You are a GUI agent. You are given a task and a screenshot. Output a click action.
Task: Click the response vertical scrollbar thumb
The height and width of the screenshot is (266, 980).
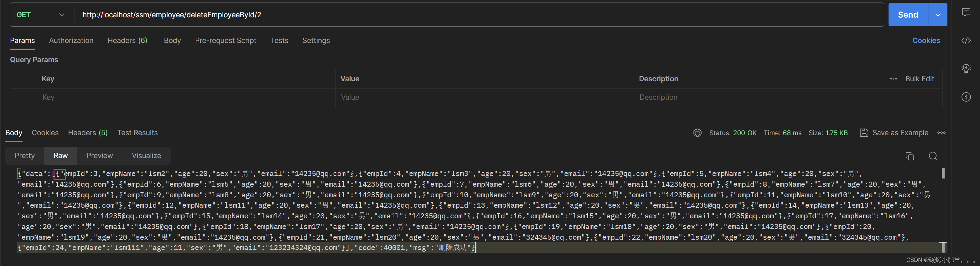(943, 173)
